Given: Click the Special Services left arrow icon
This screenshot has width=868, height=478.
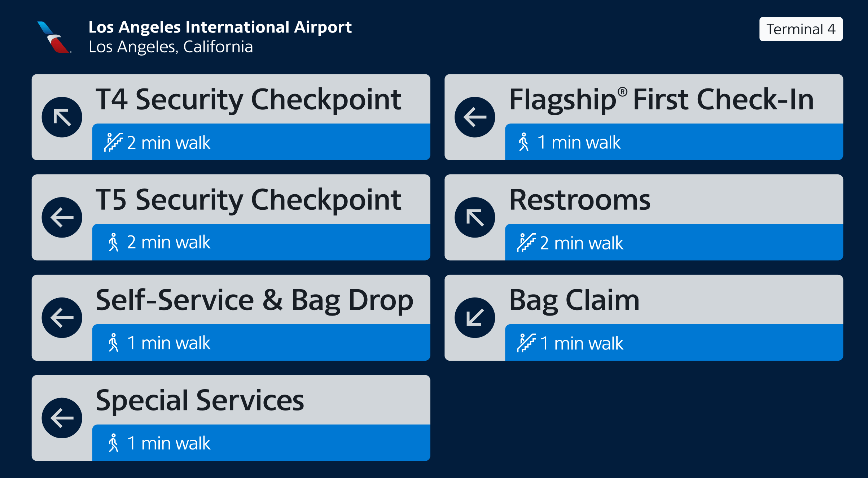Looking at the screenshot, I should [x=62, y=418].
